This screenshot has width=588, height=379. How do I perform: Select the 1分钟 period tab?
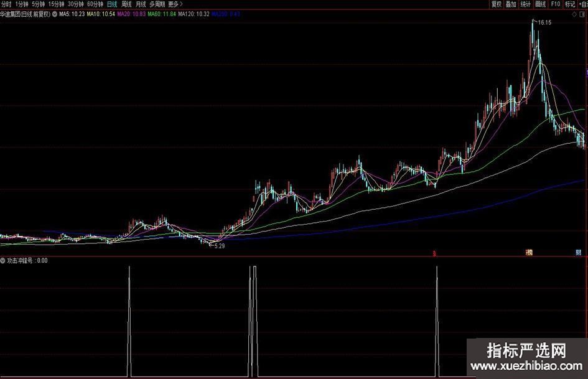point(22,4)
